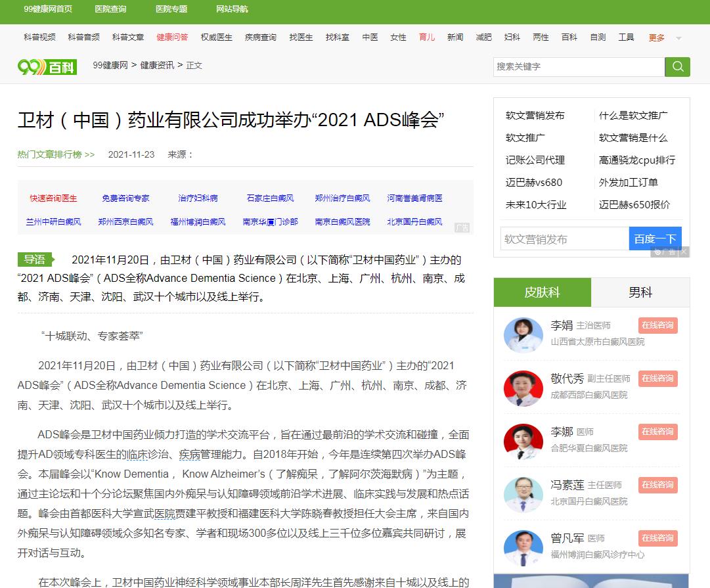Screen dimensions: 710x588
Task: Open 山西省太原市白癜风医院 hospital link
Action: 598,342
